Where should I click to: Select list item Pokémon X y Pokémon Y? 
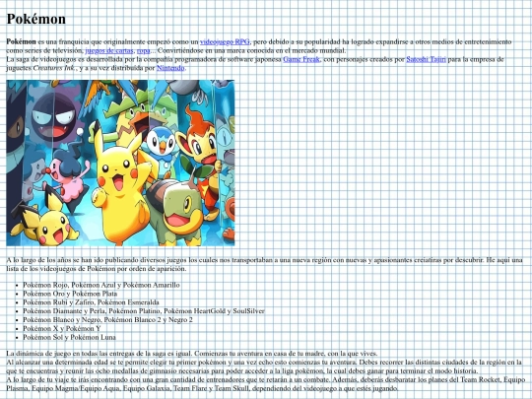[x=62, y=328]
